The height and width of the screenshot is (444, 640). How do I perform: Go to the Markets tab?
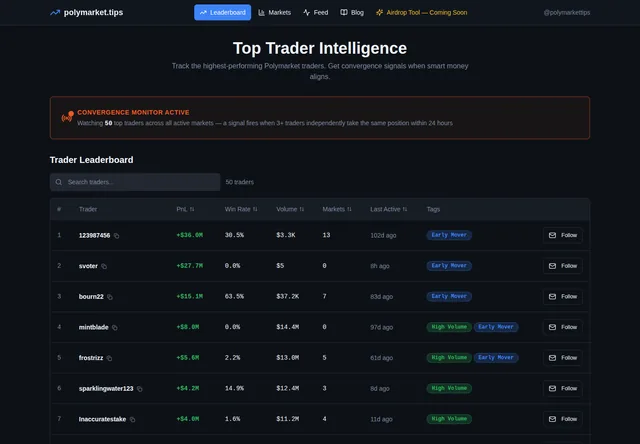click(x=275, y=13)
